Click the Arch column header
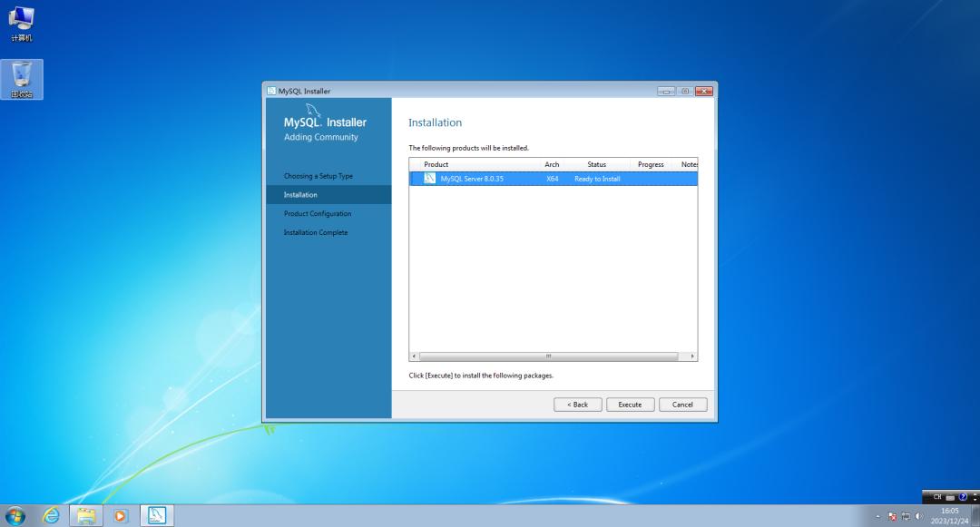Image resolution: width=980 pixels, height=527 pixels. click(552, 164)
